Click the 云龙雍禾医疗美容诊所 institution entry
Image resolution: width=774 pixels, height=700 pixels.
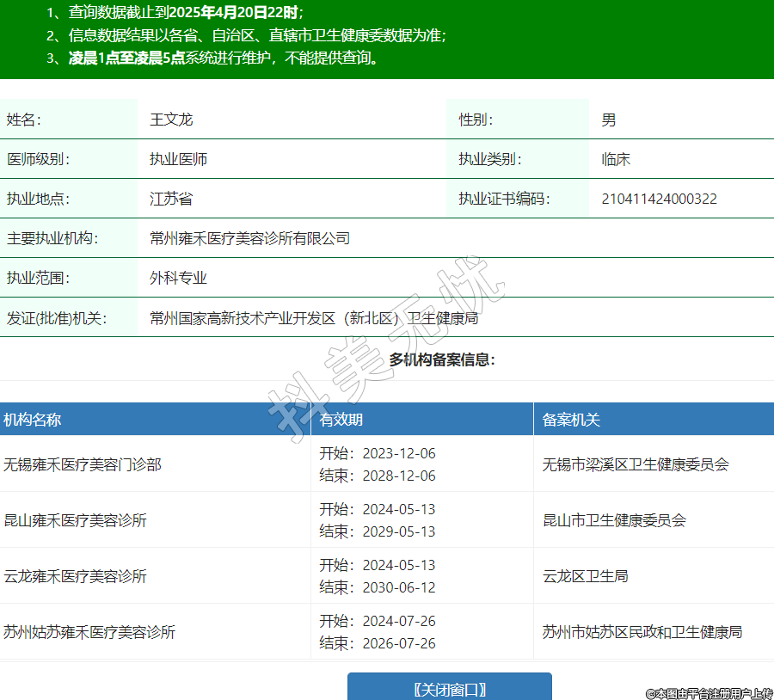pos(76,576)
